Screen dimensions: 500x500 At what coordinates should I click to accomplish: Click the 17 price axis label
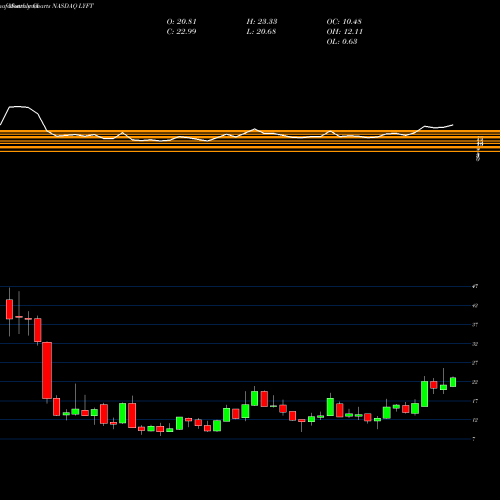click(475, 401)
